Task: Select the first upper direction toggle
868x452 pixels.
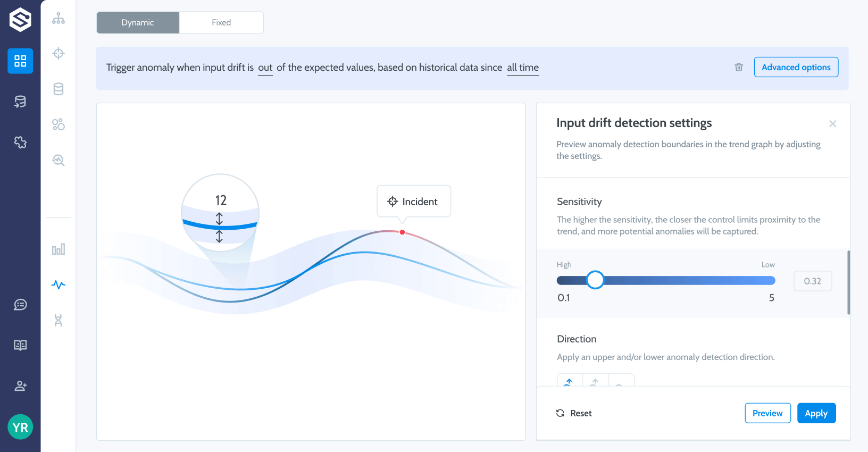Action: pyautogui.click(x=570, y=381)
